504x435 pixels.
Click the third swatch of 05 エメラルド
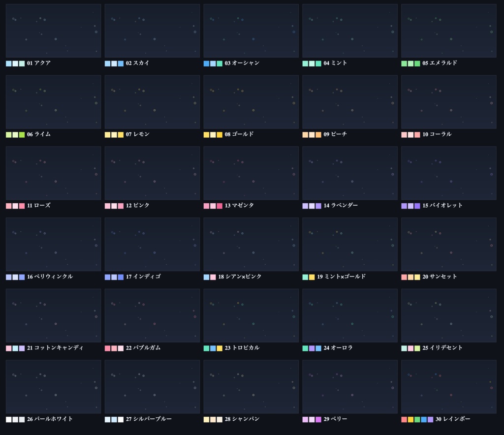click(x=417, y=63)
